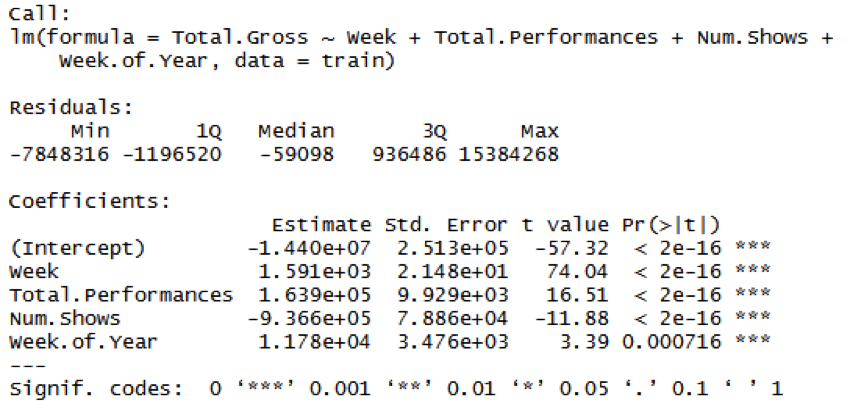Click the Min residual value -7848316
Screen dimensions: 855x418
pyautogui.click(x=59, y=154)
